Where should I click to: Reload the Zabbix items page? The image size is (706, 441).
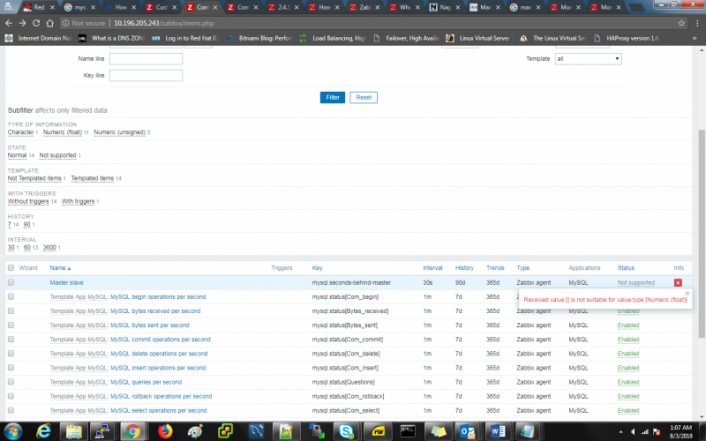point(36,23)
